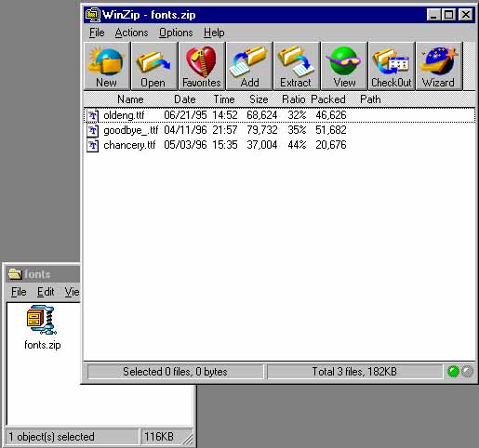Click the New archive toolbar icon
This screenshot has height=448, width=479.
tap(107, 66)
